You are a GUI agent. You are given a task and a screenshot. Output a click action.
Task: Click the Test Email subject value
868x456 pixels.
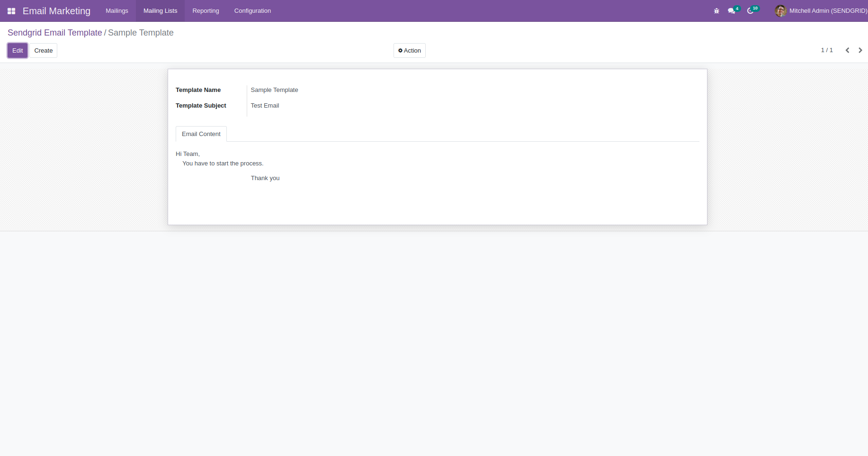(265, 106)
